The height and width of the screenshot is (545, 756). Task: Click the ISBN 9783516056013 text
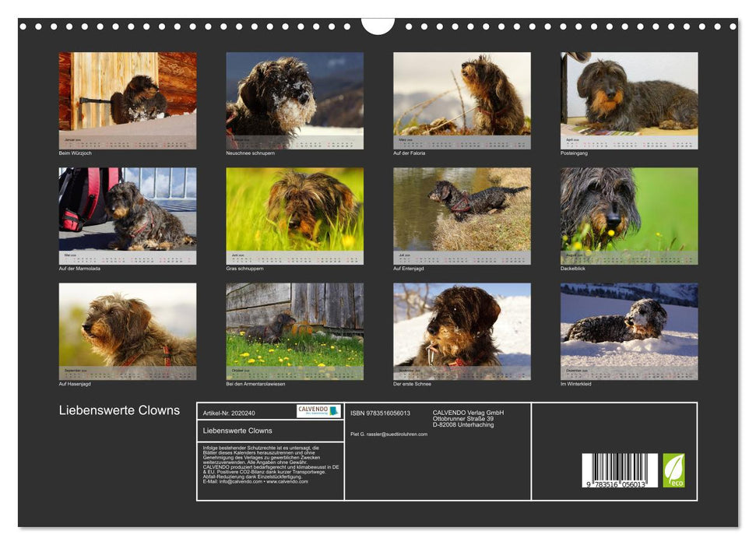tap(380, 413)
